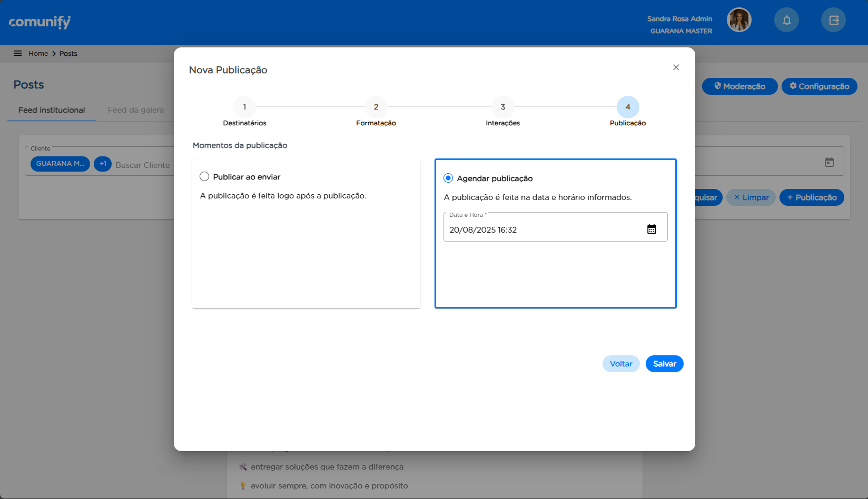Expand the +1 client chip
The height and width of the screenshot is (499, 868).
click(103, 164)
